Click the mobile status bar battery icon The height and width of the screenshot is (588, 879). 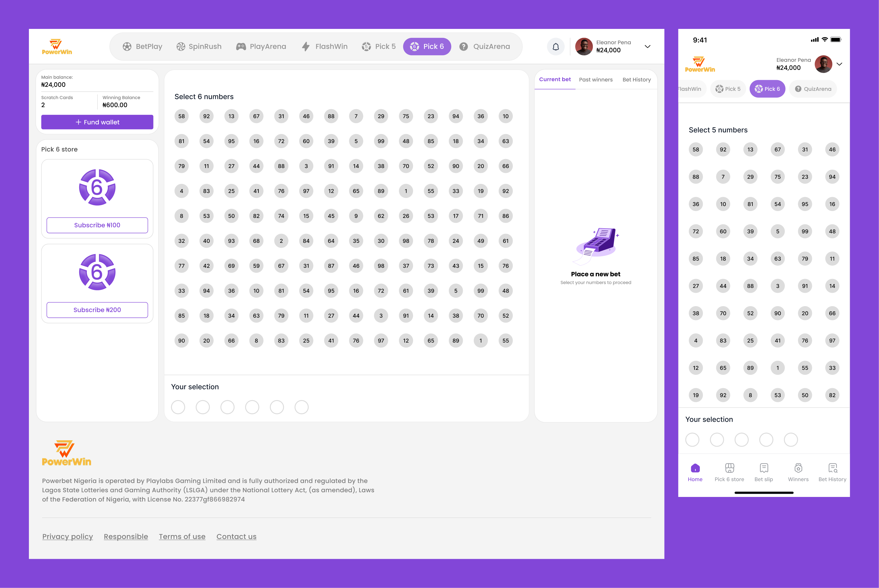pos(836,39)
